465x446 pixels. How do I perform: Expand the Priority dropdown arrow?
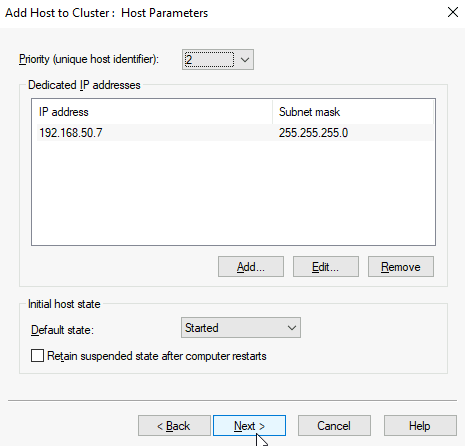pyautogui.click(x=245, y=60)
